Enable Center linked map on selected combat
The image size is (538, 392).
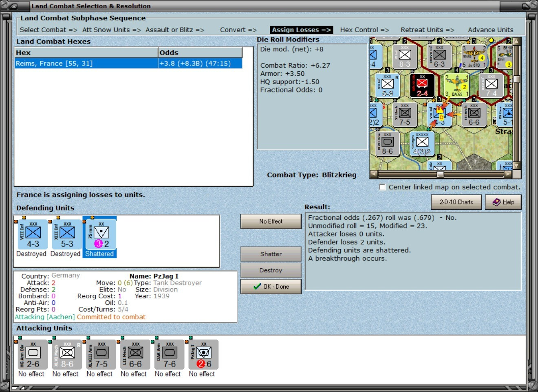click(x=382, y=187)
